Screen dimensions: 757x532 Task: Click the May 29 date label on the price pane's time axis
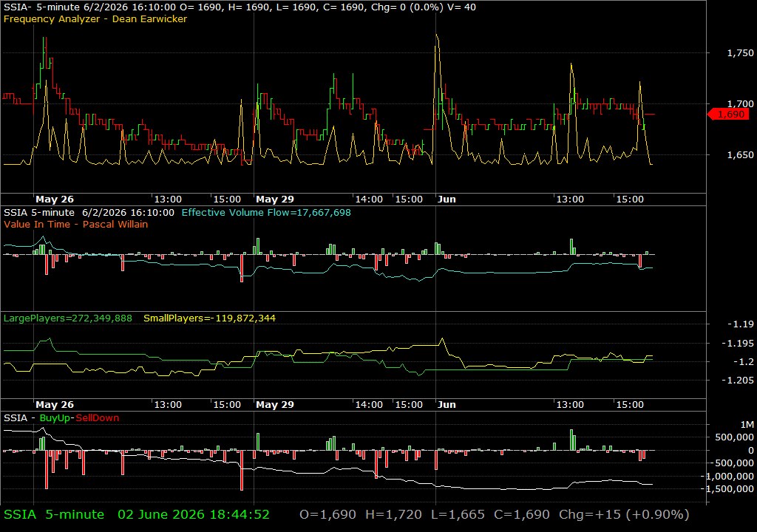[x=275, y=199]
